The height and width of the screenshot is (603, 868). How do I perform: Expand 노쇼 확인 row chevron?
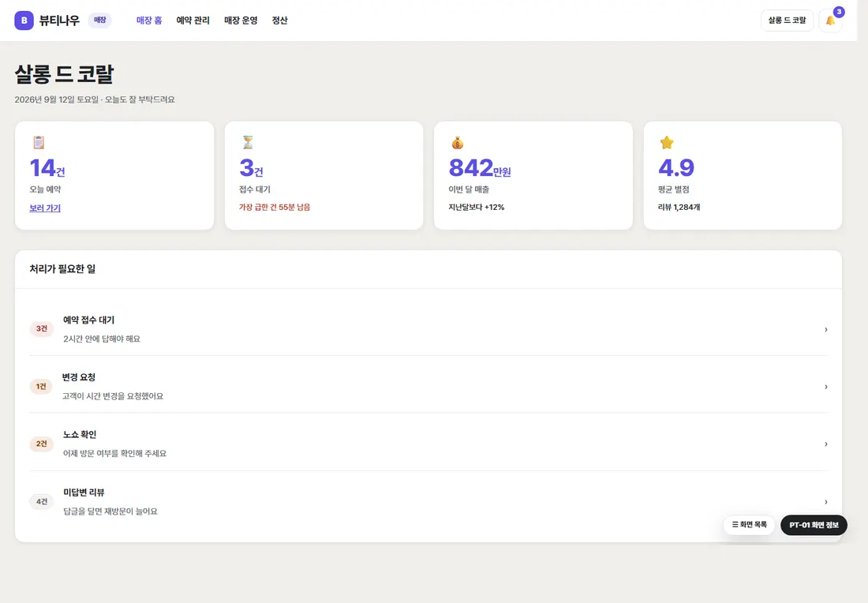826,444
